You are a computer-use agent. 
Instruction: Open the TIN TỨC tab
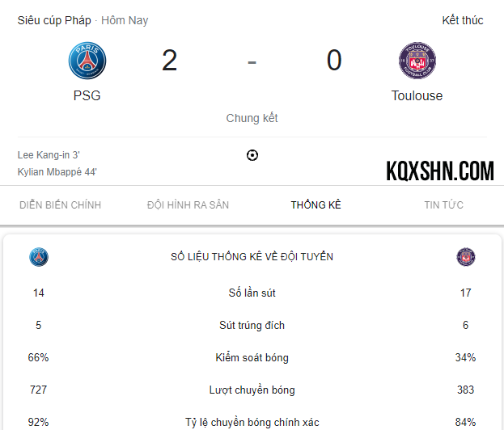[x=443, y=204]
